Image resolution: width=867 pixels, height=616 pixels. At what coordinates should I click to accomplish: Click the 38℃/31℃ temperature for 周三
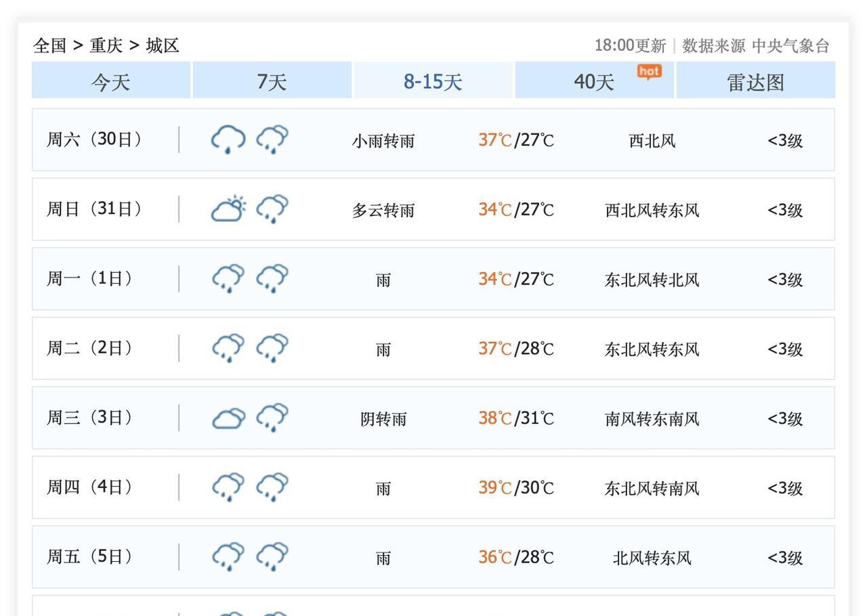516,418
